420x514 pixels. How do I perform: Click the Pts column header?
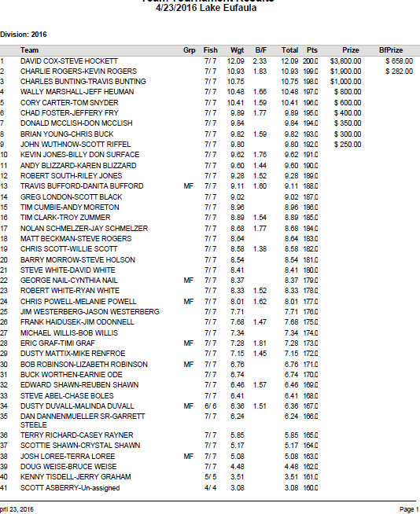pos(312,50)
